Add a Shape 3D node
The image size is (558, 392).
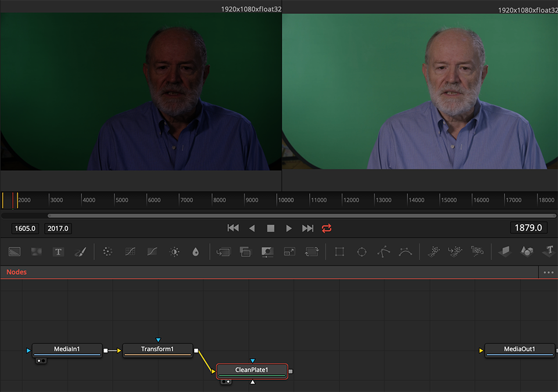527,252
